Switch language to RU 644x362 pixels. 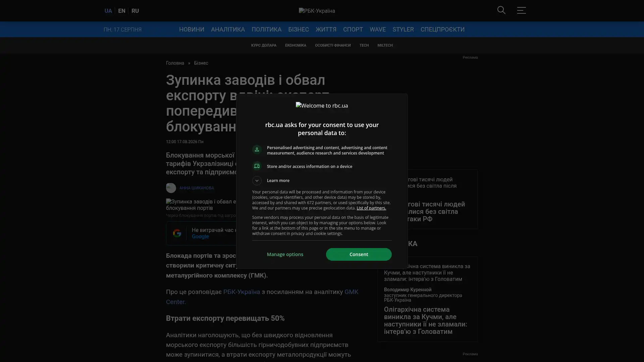pyautogui.click(x=135, y=11)
